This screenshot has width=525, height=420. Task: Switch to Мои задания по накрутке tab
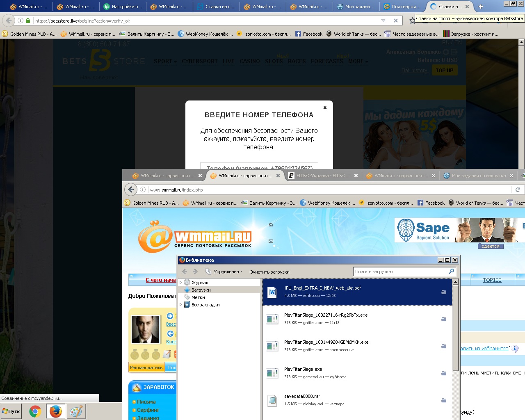pyautogui.click(x=479, y=176)
